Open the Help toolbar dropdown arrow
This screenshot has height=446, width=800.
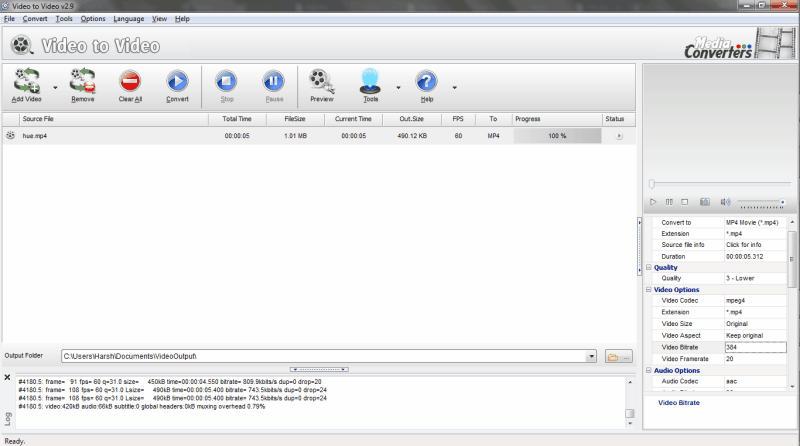(x=455, y=88)
